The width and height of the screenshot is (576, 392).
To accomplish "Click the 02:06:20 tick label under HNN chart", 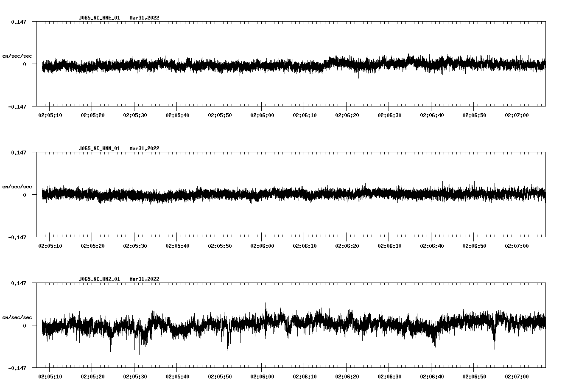I will (x=347, y=246).
